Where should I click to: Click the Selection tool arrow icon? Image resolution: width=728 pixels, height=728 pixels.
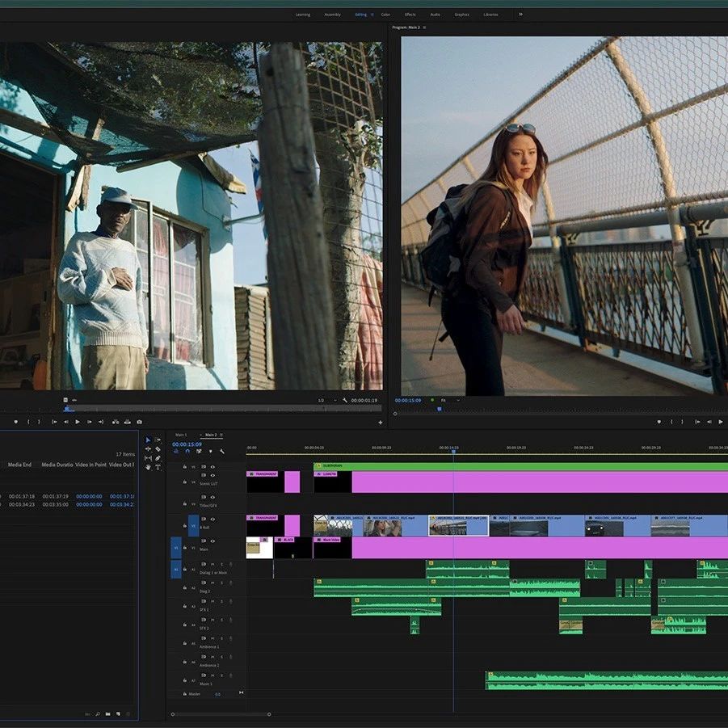[x=148, y=440]
